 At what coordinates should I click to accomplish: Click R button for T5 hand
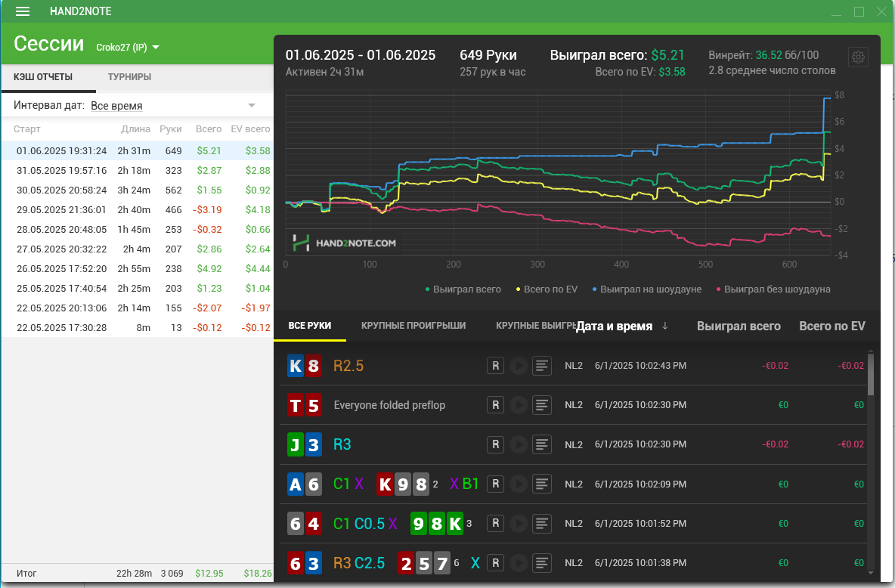point(495,405)
